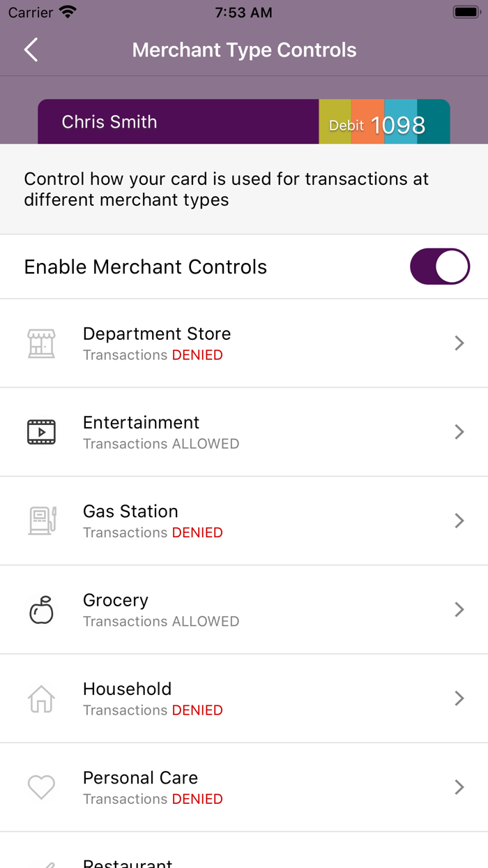Tap the Merchant Type Controls title
This screenshot has height=868, width=488.
pos(244,50)
